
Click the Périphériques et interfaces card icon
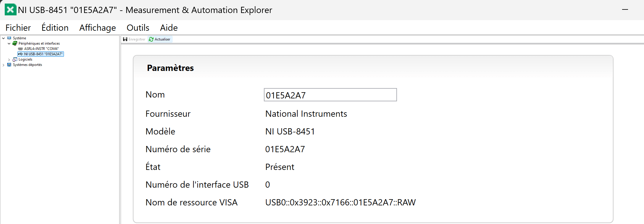point(15,43)
